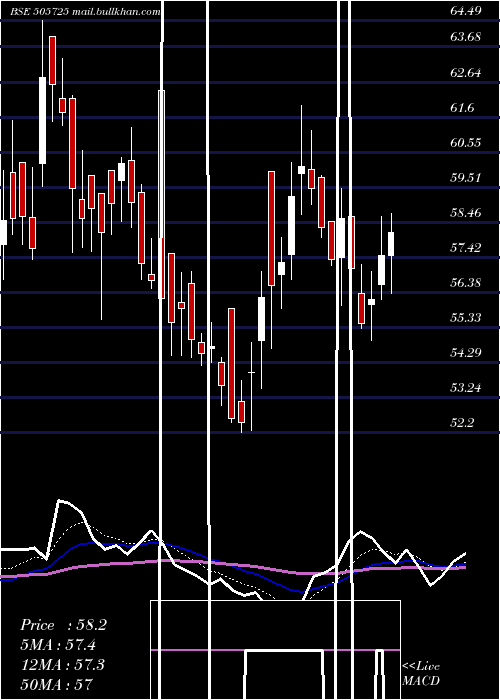Image resolution: width=500 pixels, height=700 pixels.
Task: Select the last white candlestick on the right
Action: click(x=391, y=244)
